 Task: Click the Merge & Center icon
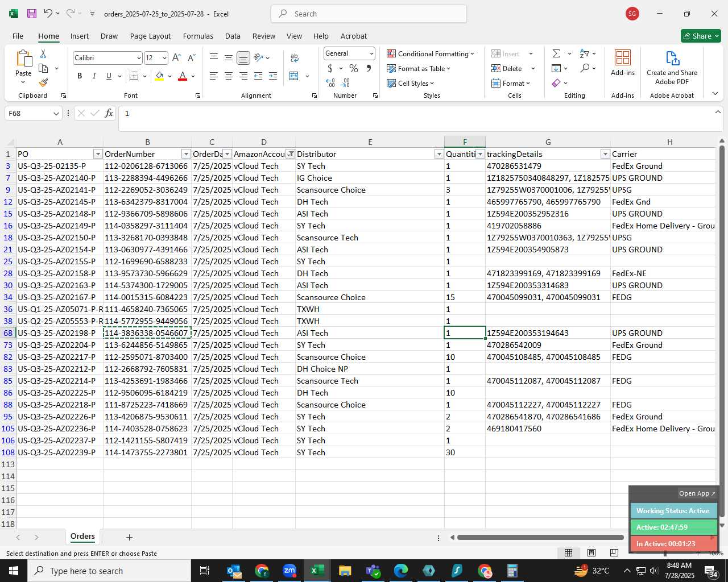click(294, 76)
